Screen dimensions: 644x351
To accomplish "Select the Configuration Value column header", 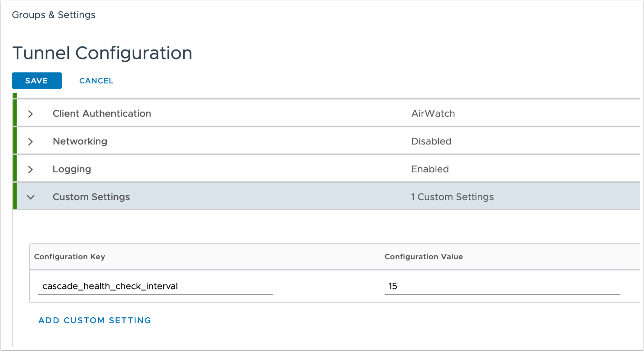I will [423, 256].
